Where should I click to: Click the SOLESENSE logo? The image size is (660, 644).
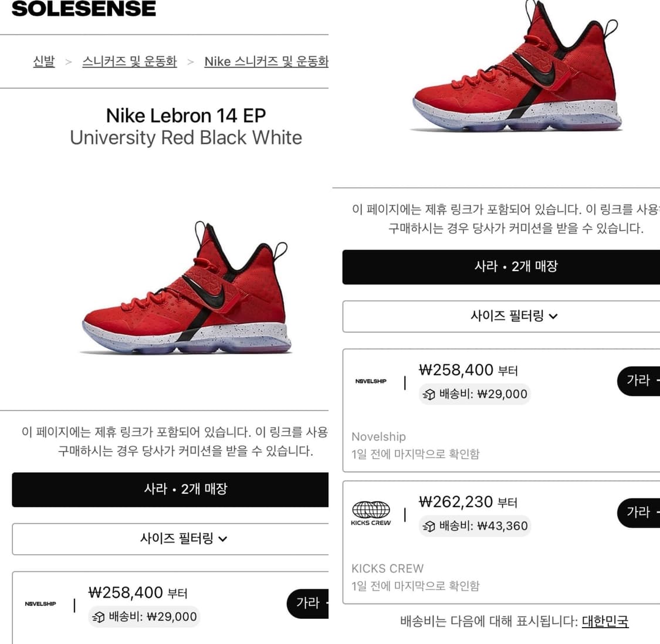pyautogui.click(x=84, y=8)
